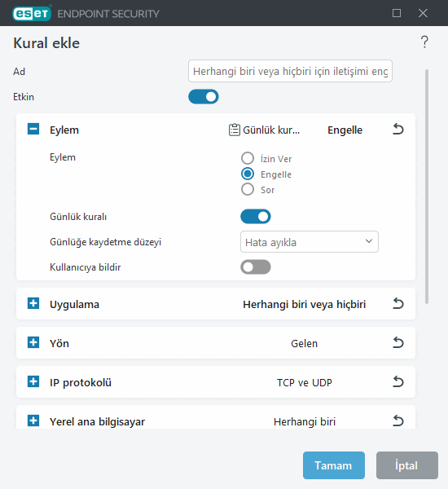Click the Günlük kur... clipboard icon
This screenshot has height=489, width=448.
tap(234, 130)
